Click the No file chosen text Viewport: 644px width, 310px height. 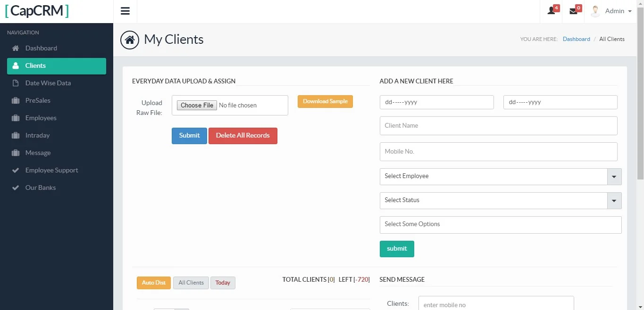click(238, 106)
